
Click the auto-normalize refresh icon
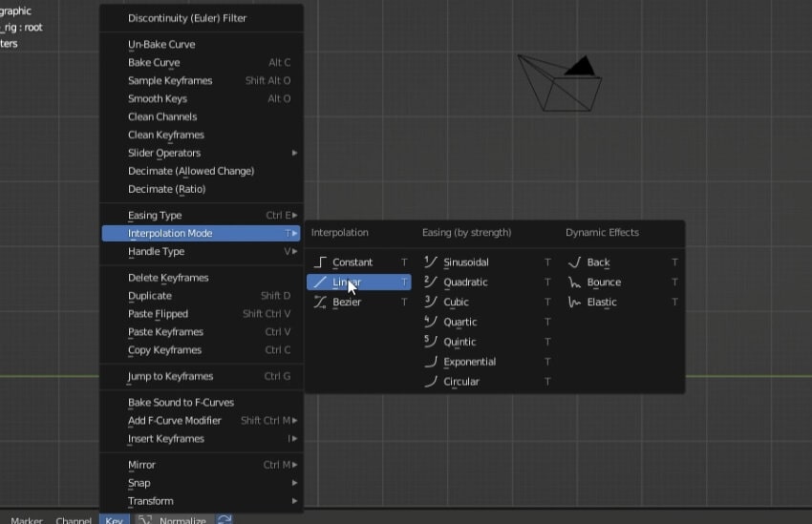(224, 519)
